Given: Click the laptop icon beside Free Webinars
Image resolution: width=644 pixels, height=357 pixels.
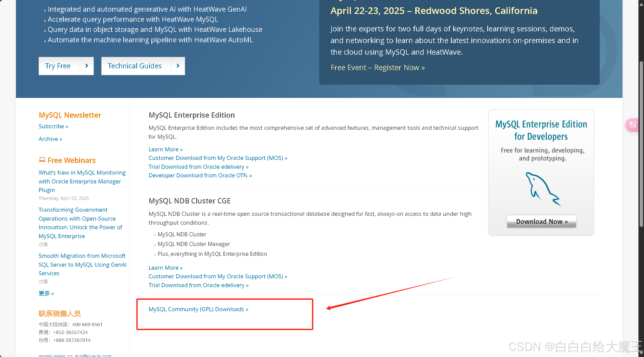Looking at the screenshot, I should [x=42, y=159].
